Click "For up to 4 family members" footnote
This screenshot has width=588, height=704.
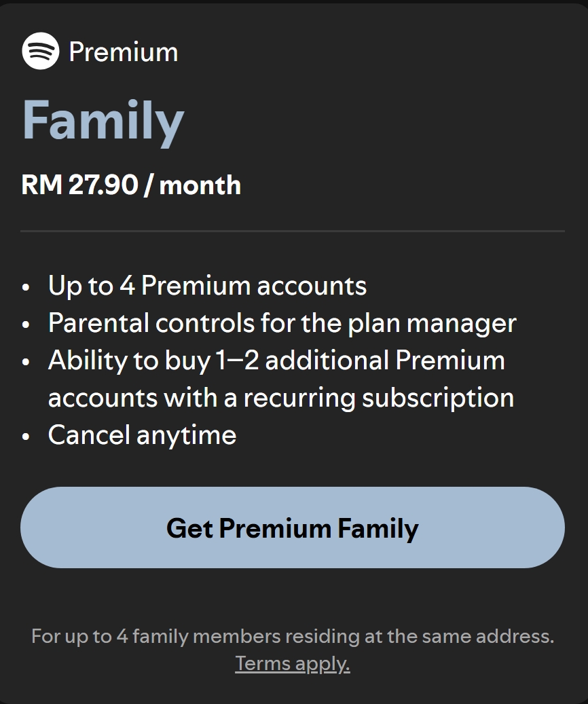[155, 637]
